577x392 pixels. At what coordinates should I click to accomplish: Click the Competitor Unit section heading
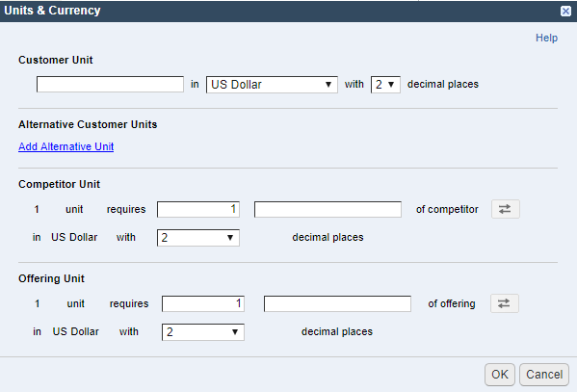coord(59,184)
